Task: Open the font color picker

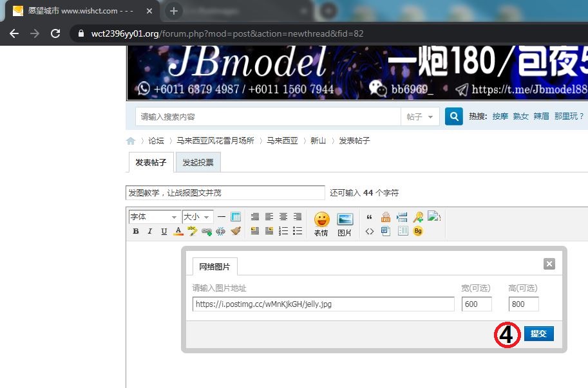Action: coord(178,231)
